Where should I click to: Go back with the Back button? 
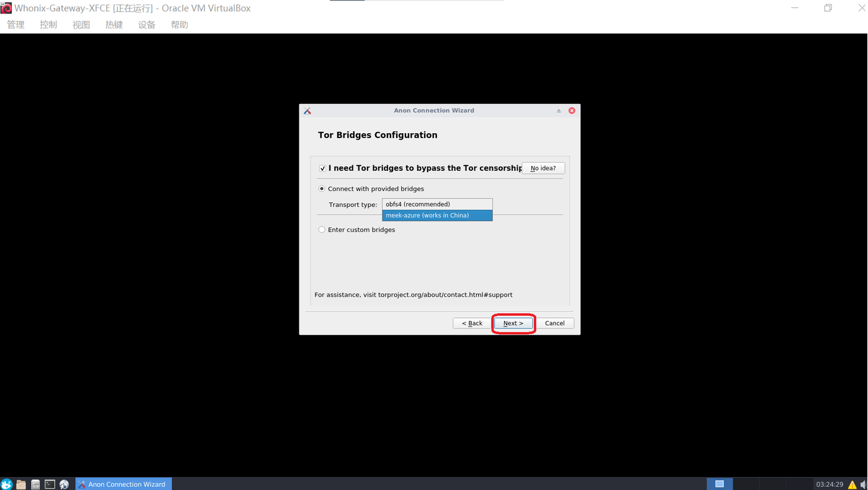pyautogui.click(x=472, y=323)
